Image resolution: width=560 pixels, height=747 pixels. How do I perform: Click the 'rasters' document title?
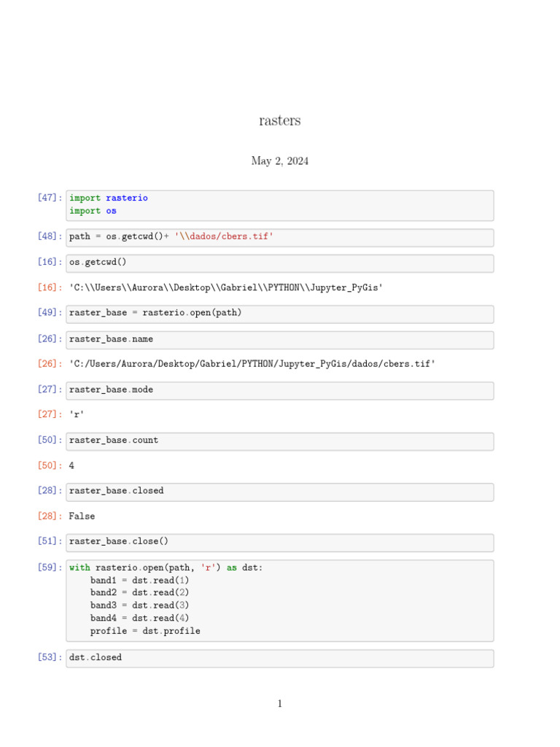pyautogui.click(x=279, y=121)
